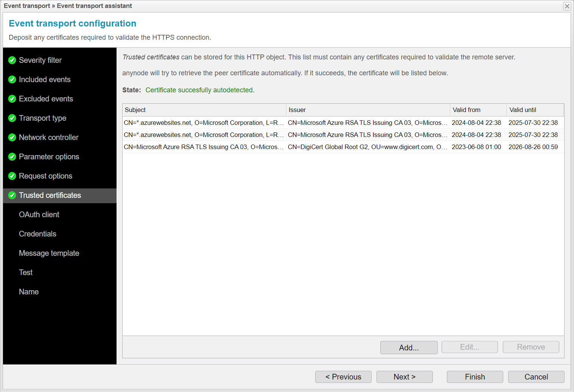
Task: Cancel the event transport assistant
Action: click(x=536, y=377)
